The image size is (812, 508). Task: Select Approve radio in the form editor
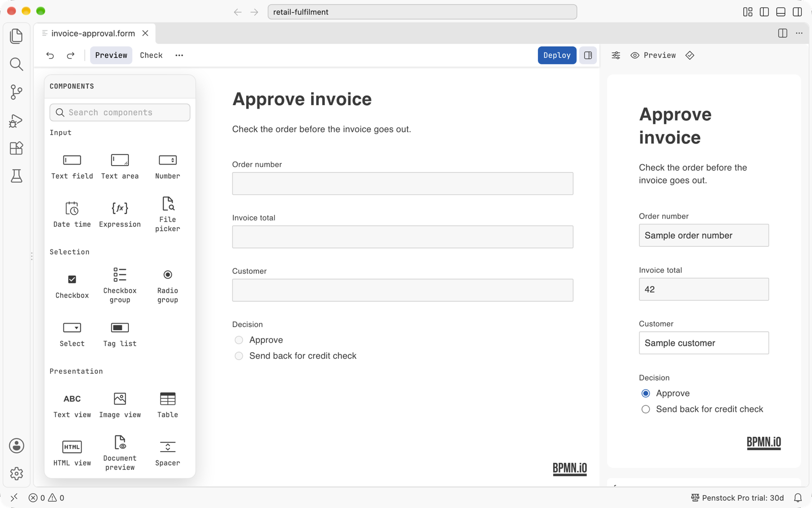pyautogui.click(x=239, y=340)
